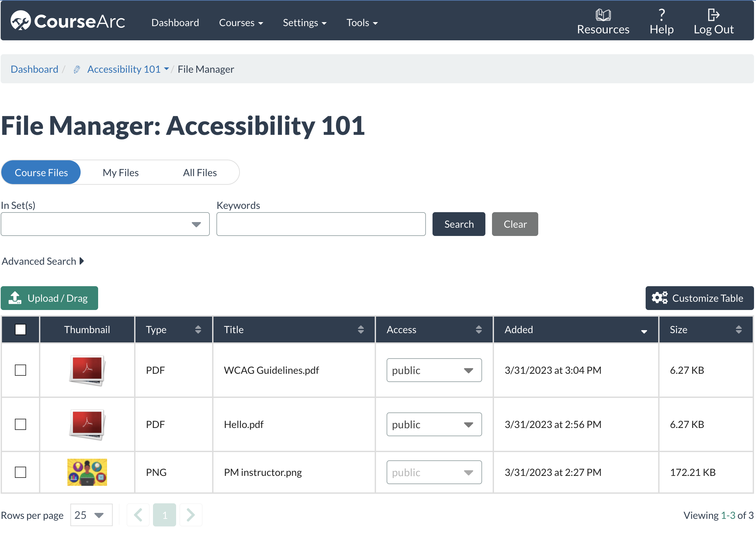The image size is (756, 540).
Task: Click the Keywords input field
Action: click(321, 224)
